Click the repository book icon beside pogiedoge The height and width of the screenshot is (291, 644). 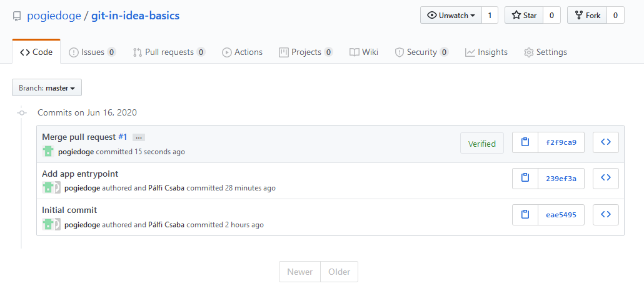point(17,16)
